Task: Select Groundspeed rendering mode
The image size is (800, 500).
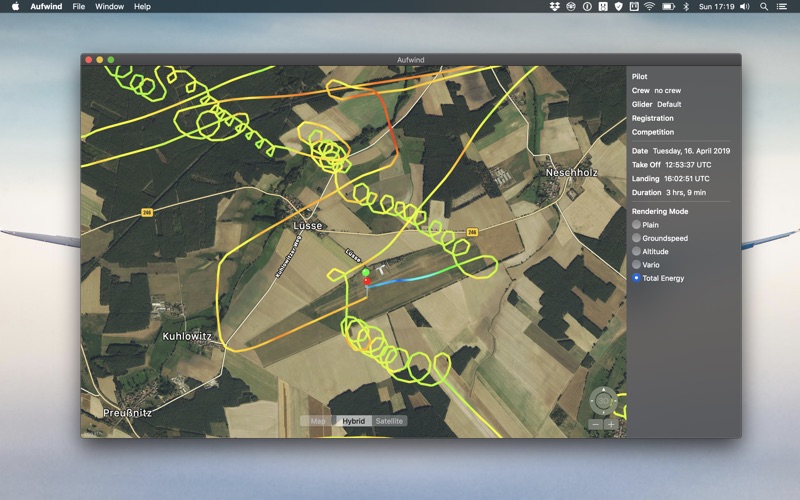Action: tap(636, 238)
